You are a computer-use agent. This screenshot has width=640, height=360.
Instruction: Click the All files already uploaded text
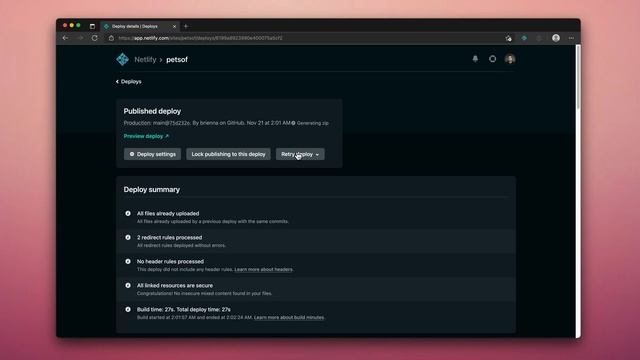point(168,213)
